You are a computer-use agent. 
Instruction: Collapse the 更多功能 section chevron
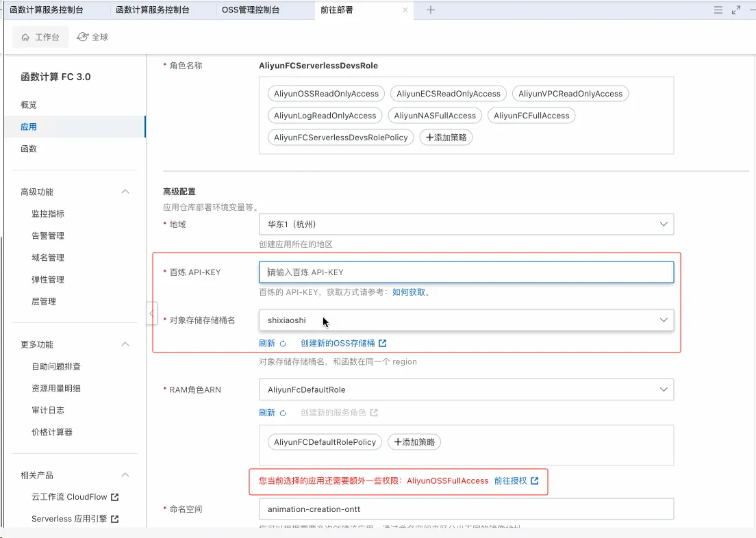pos(125,344)
